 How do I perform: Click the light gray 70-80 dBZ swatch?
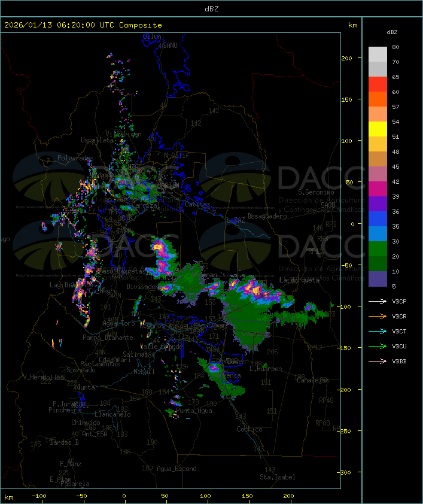[378, 54]
